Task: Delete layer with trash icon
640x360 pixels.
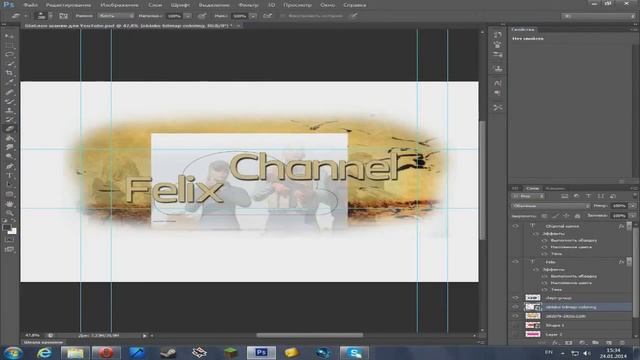Action: [622, 342]
